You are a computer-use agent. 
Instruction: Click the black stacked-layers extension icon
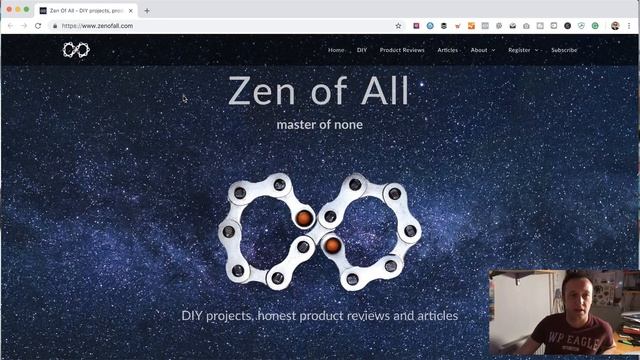click(x=444, y=26)
